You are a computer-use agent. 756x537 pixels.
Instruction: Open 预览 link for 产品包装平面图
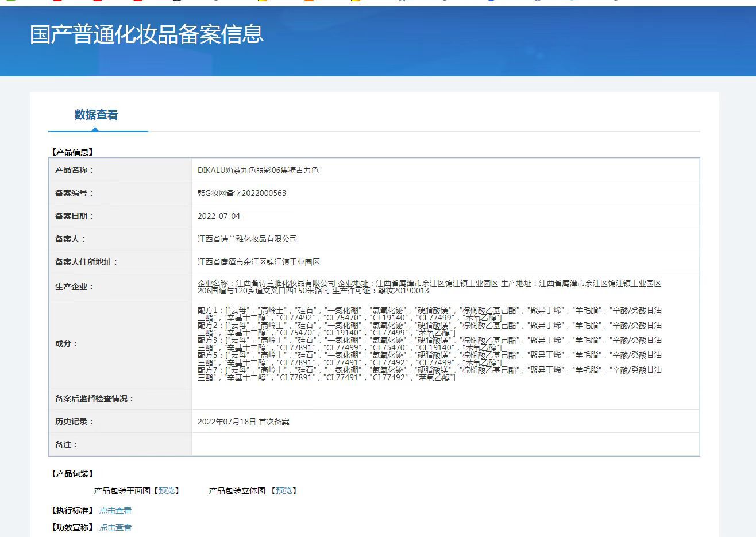click(x=167, y=490)
